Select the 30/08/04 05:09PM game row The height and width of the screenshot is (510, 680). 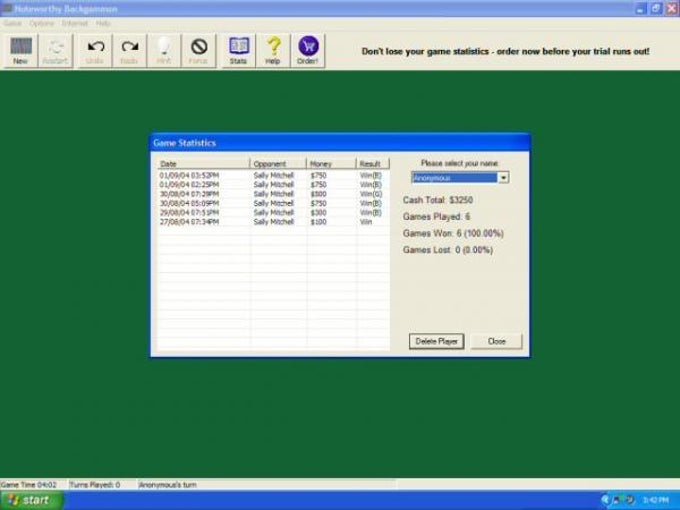point(273,203)
